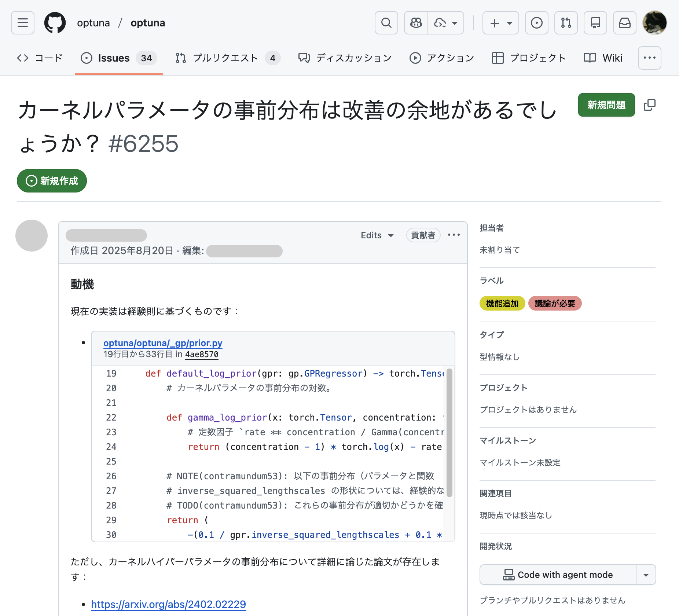Image resolution: width=679 pixels, height=616 pixels.
Task: Go to the アクション tab
Action: (x=442, y=58)
